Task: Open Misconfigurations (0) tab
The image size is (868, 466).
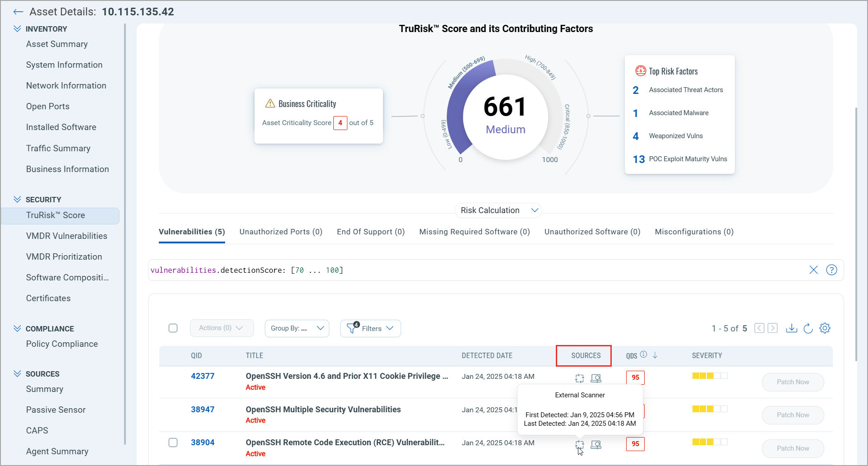Action: click(x=694, y=232)
